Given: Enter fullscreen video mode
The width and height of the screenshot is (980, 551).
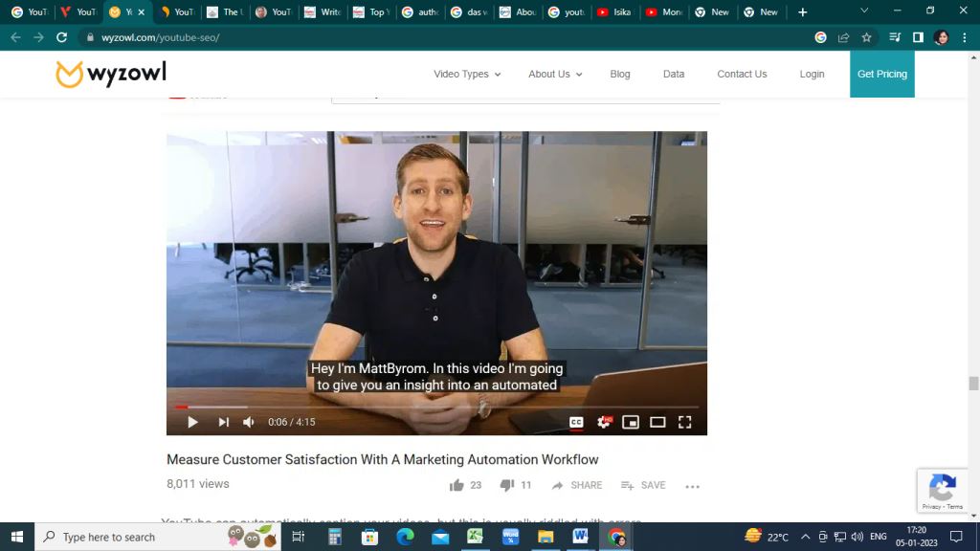Looking at the screenshot, I should pos(685,422).
